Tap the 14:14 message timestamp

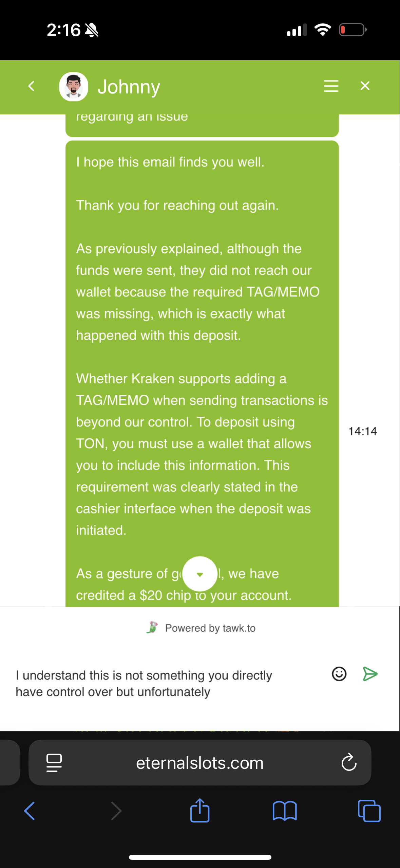click(x=363, y=431)
